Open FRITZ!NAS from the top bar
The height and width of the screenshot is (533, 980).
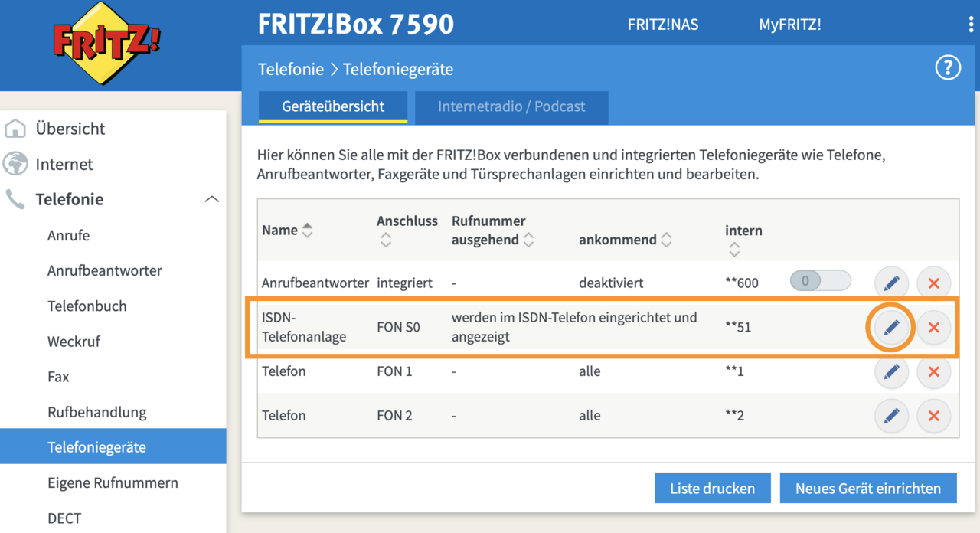click(662, 24)
